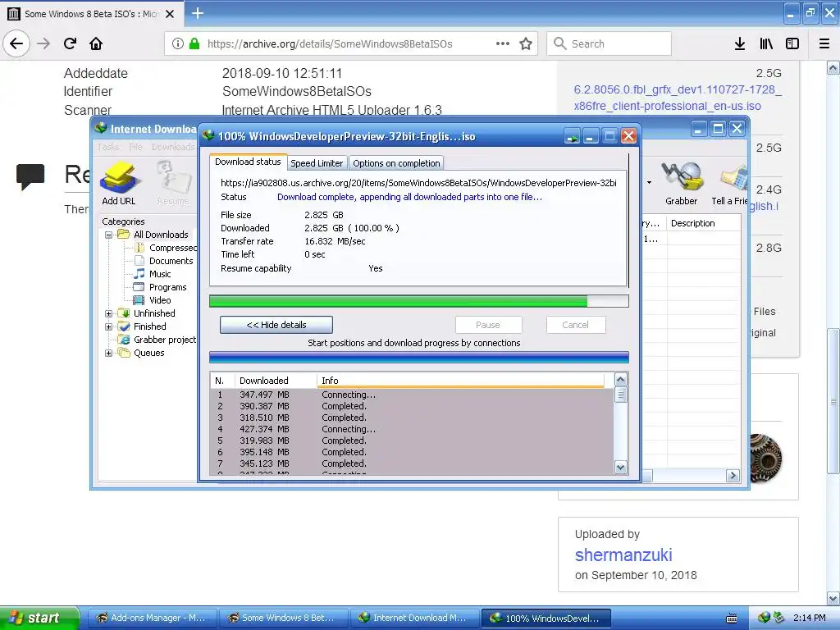Bookmark this page with the star icon
The height and width of the screenshot is (630, 840).
click(x=526, y=43)
